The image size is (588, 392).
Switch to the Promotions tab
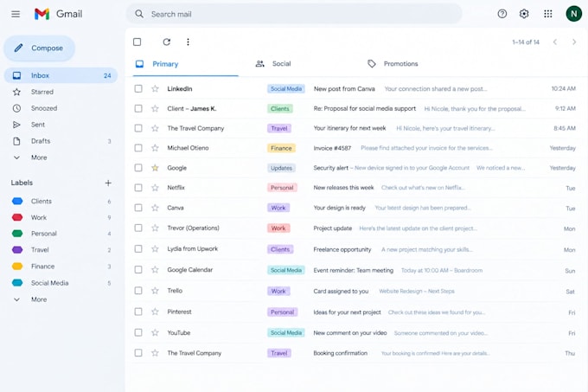(x=393, y=64)
